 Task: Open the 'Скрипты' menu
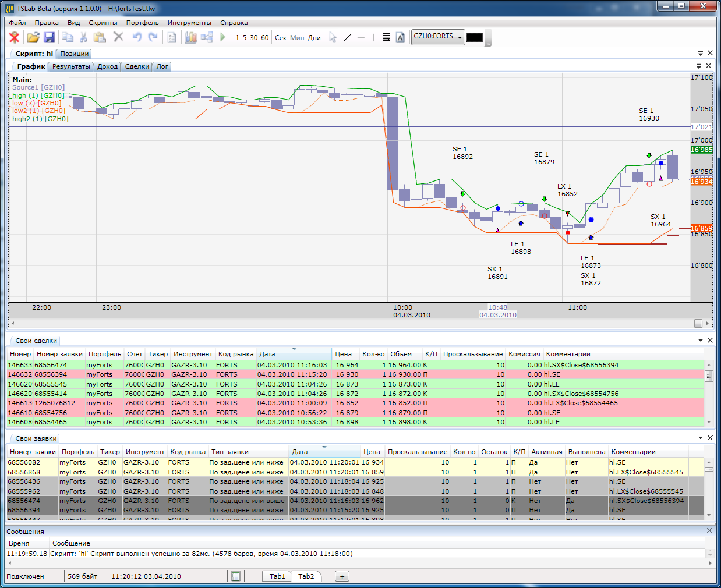pyautogui.click(x=103, y=23)
